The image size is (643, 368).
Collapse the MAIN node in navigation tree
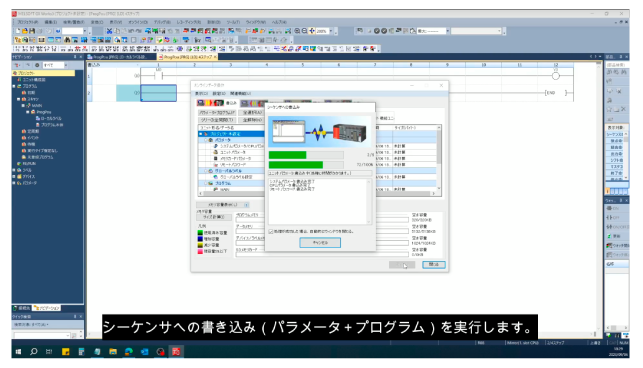pyautogui.click(x=23, y=105)
